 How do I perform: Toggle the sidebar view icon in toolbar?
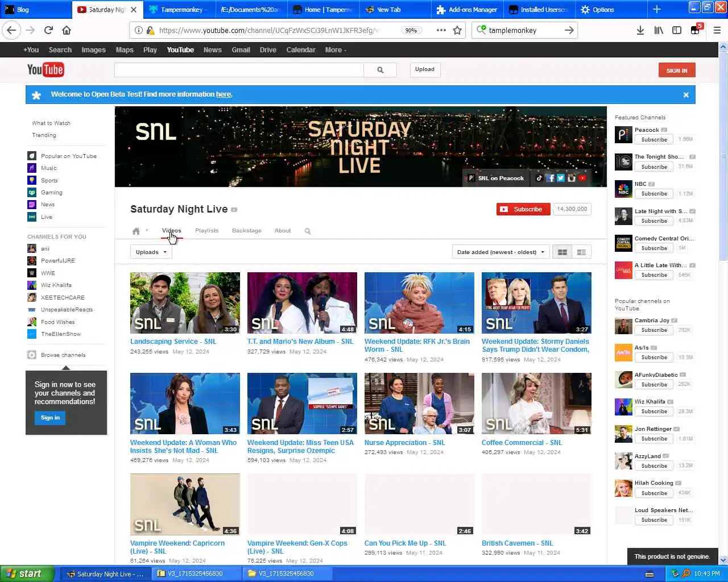tap(677, 30)
